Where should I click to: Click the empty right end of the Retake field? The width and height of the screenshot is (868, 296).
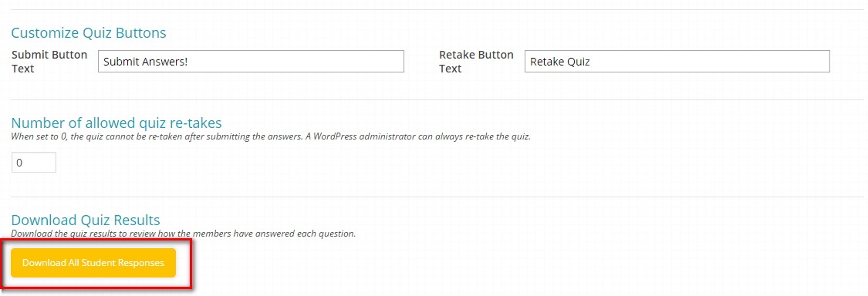(x=775, y=62)
